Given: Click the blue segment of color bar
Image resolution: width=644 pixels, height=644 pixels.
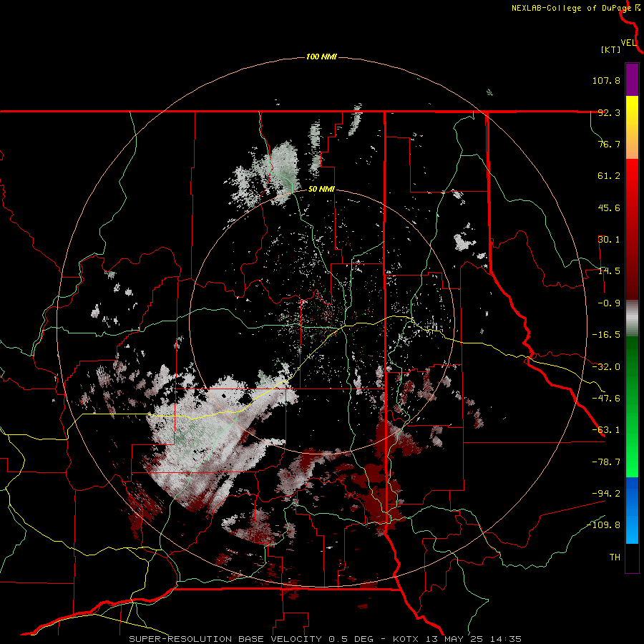Looking at the screenshot, I should (632, 510).
